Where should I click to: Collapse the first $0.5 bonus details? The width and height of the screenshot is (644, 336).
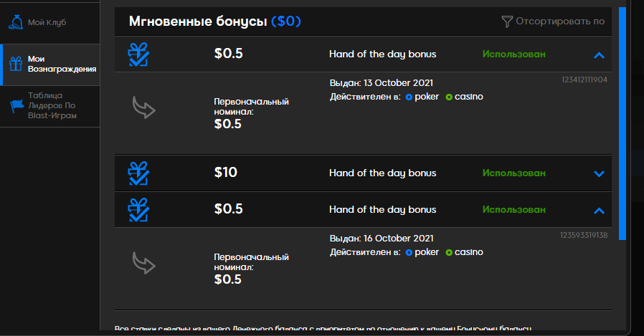coord(599,55)
